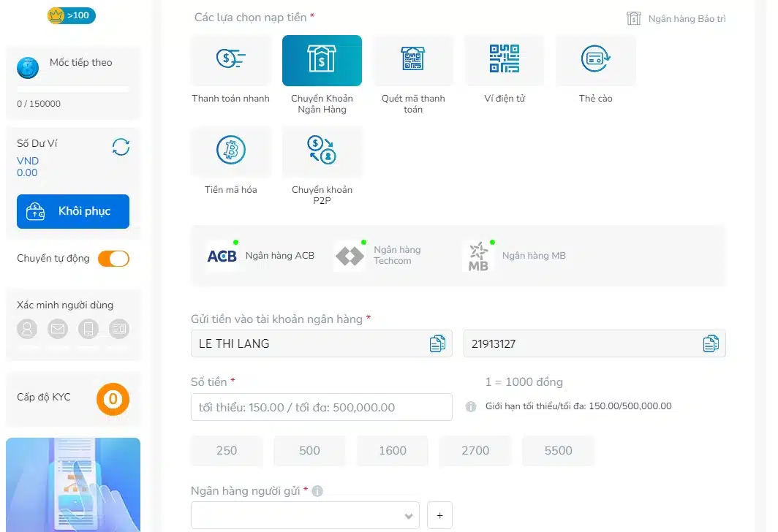The height and width of the screenshot is (532, 778).
Task: Click the Số tiền amount field
Action: (x=322, y=407)
